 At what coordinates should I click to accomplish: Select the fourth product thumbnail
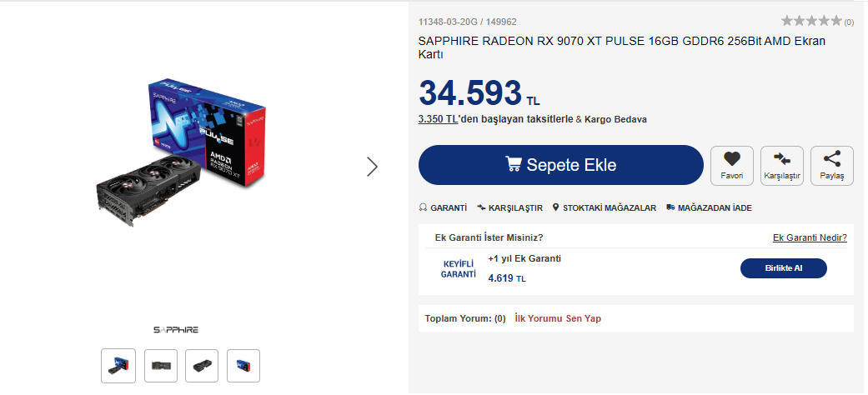[243, 366]
